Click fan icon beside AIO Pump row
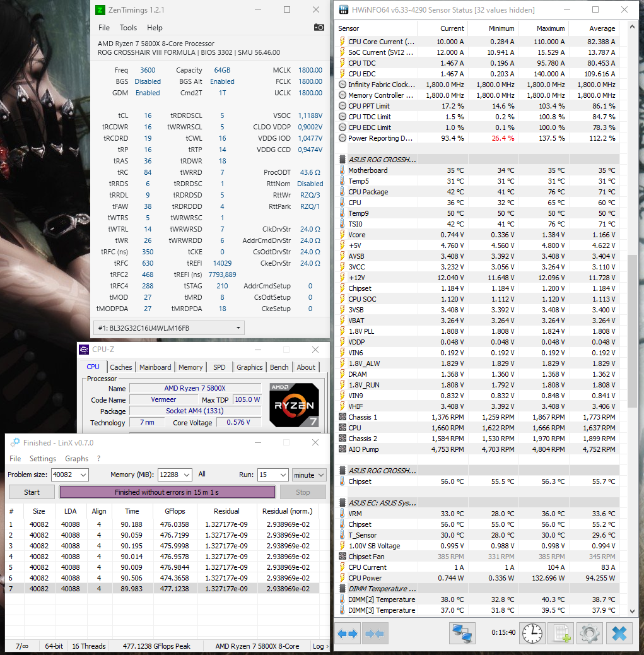The width and height of the screenshot is (644, 655). click(342, 449)
